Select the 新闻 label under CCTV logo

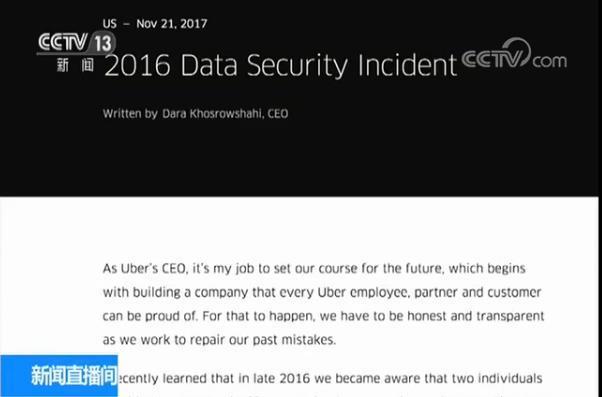pyautogui.click(x=75, y=65)
